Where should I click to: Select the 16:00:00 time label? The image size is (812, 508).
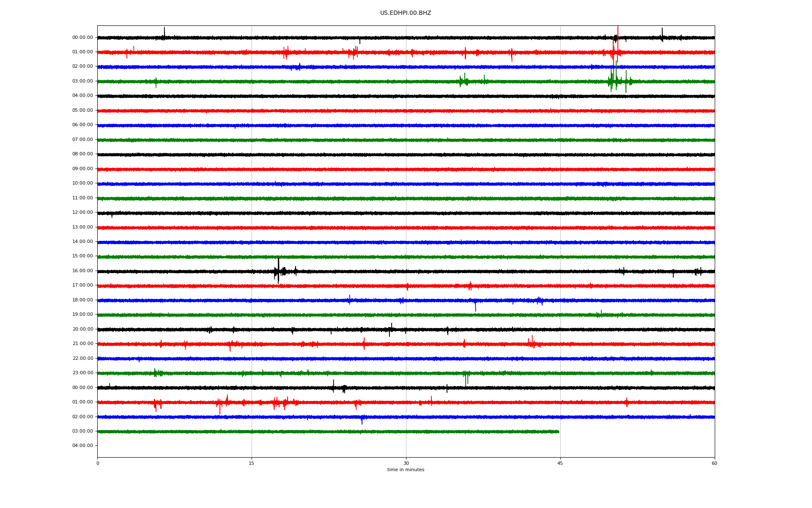coord(82,271)
